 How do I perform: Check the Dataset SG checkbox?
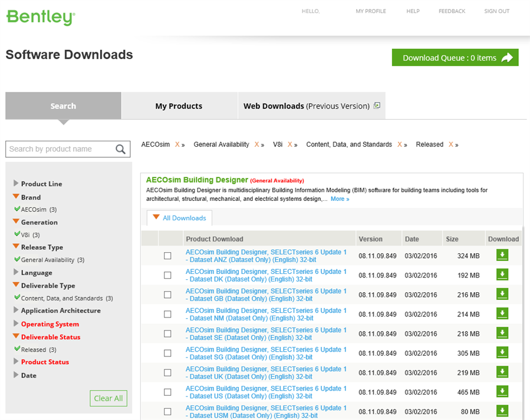(167, 353)
